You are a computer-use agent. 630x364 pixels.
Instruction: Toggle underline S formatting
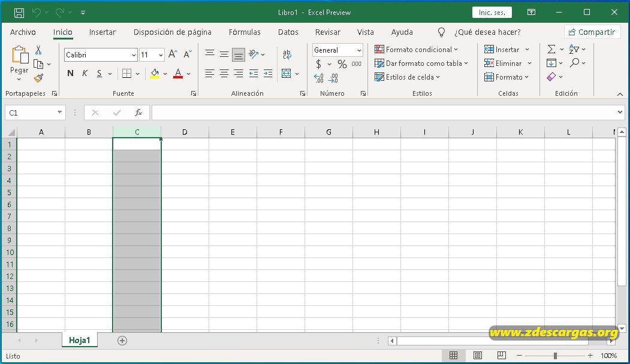(x=100, y=74)
